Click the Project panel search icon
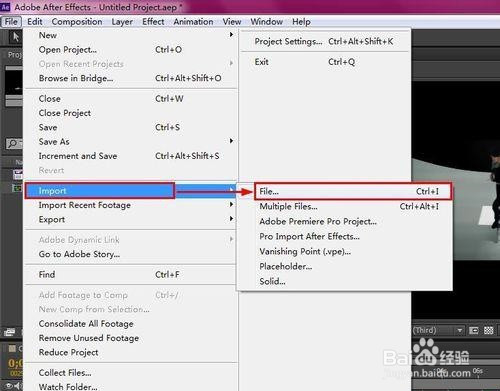This screenshot has height=391, width=500. pyautogui.click(x=13, y=144)
